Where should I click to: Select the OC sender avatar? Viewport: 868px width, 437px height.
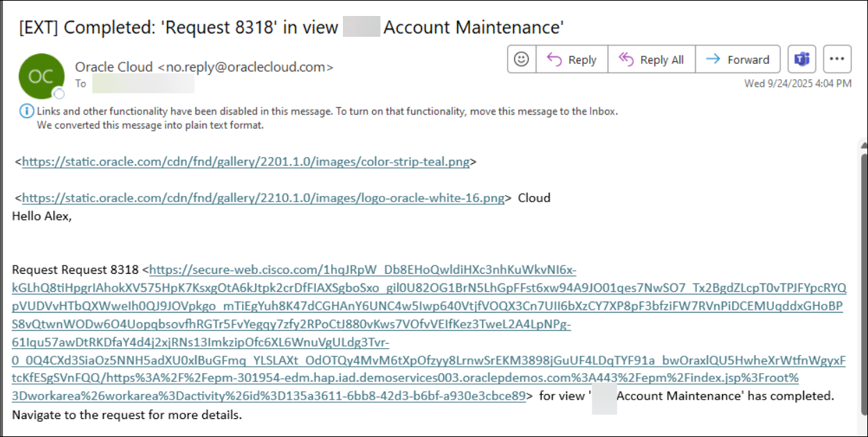(x=40, y=76)
